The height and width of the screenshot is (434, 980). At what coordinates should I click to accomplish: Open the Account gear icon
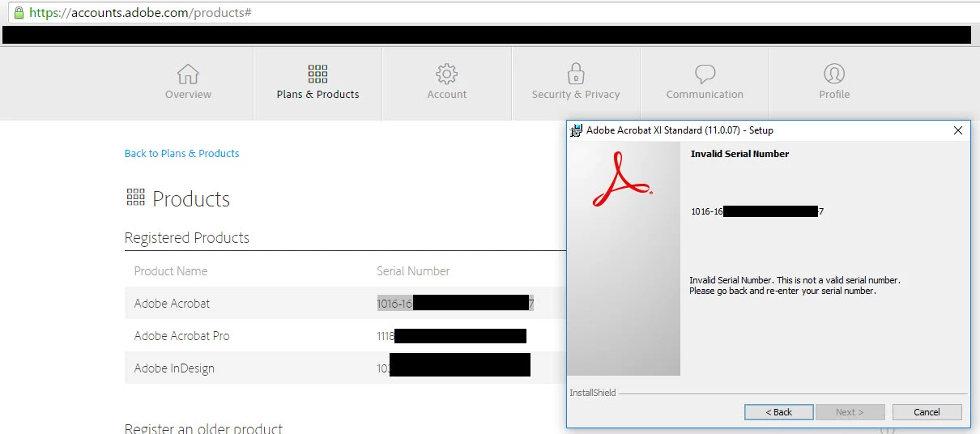point(446,74)
